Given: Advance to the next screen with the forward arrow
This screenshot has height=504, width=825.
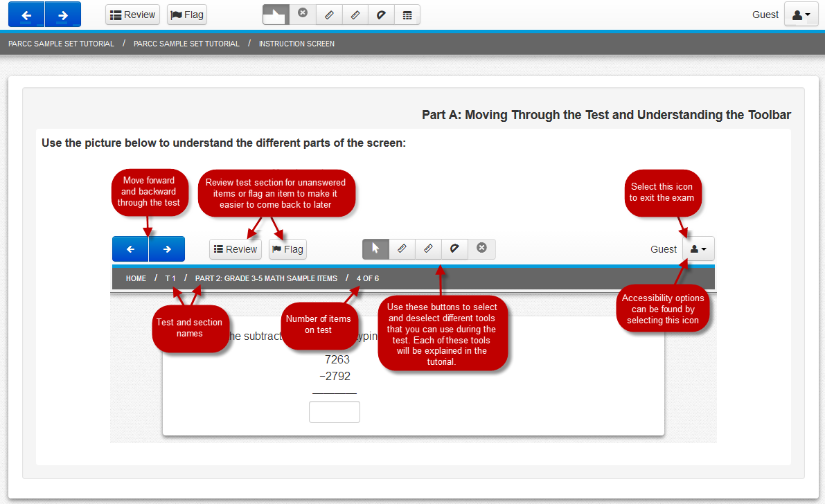Looking at the screenshot, I should point(63,15).
